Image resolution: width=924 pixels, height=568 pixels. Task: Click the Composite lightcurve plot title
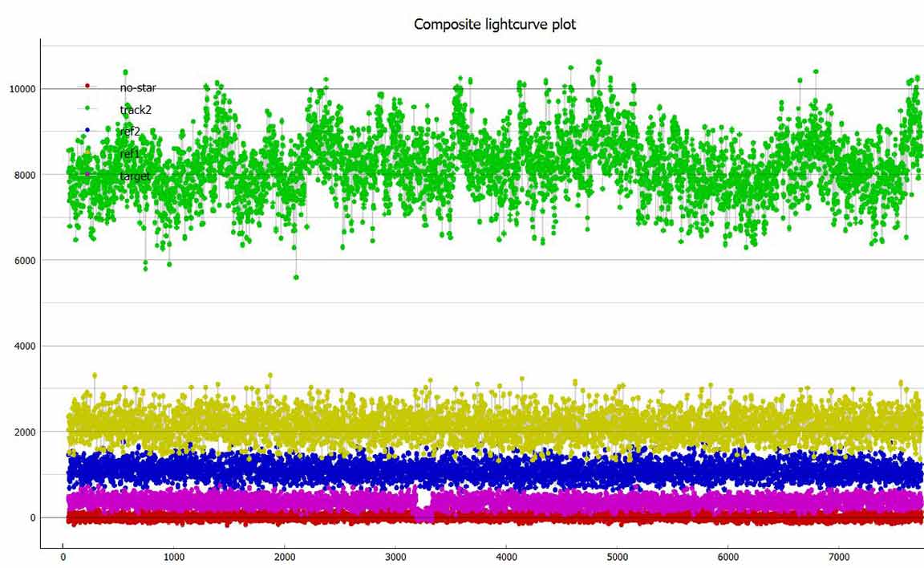[495, 24]
